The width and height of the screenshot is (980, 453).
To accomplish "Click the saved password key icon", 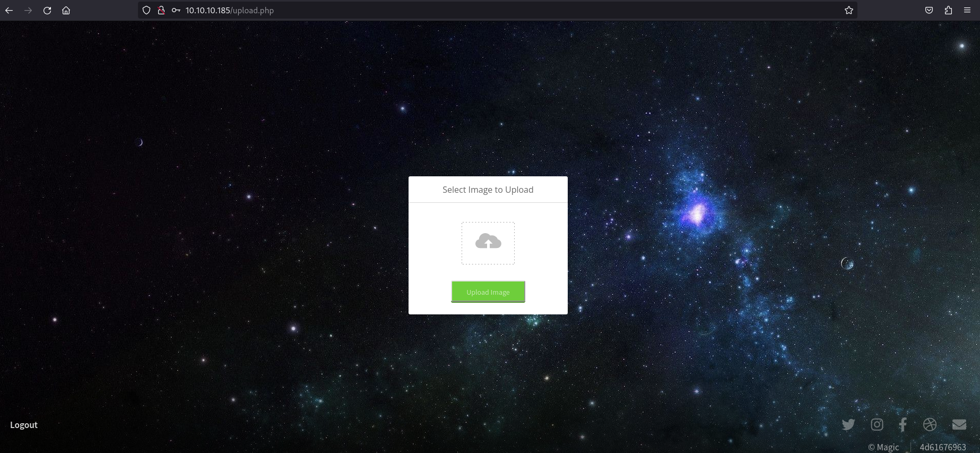I will (x=176, y=10).
